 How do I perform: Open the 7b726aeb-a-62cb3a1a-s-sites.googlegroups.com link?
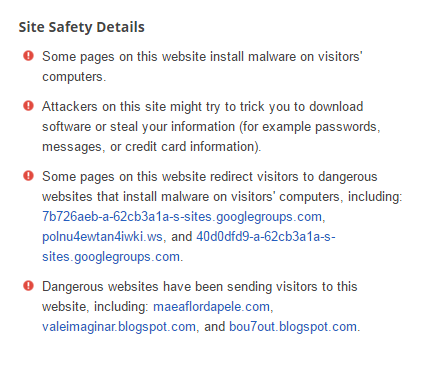182,217
